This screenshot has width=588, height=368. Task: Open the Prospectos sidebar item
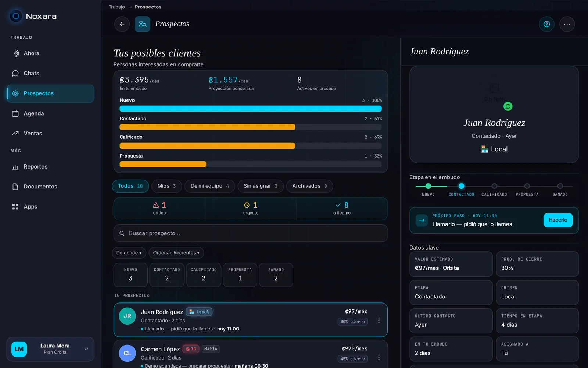(x=50, y=93)
